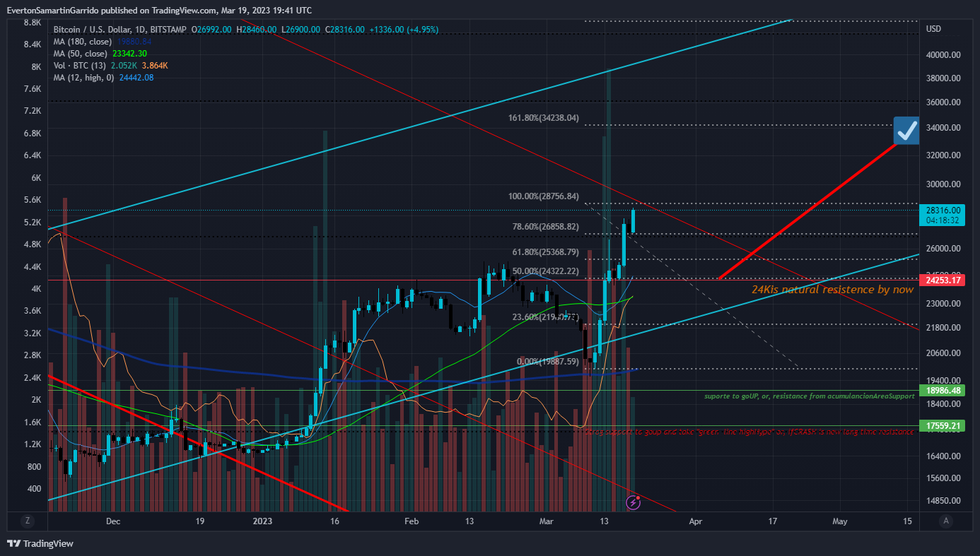Select the 50.00%(24322.22) Fibonacci label
The width and height of the screenshot is (980, 556).
pos(546,271)
